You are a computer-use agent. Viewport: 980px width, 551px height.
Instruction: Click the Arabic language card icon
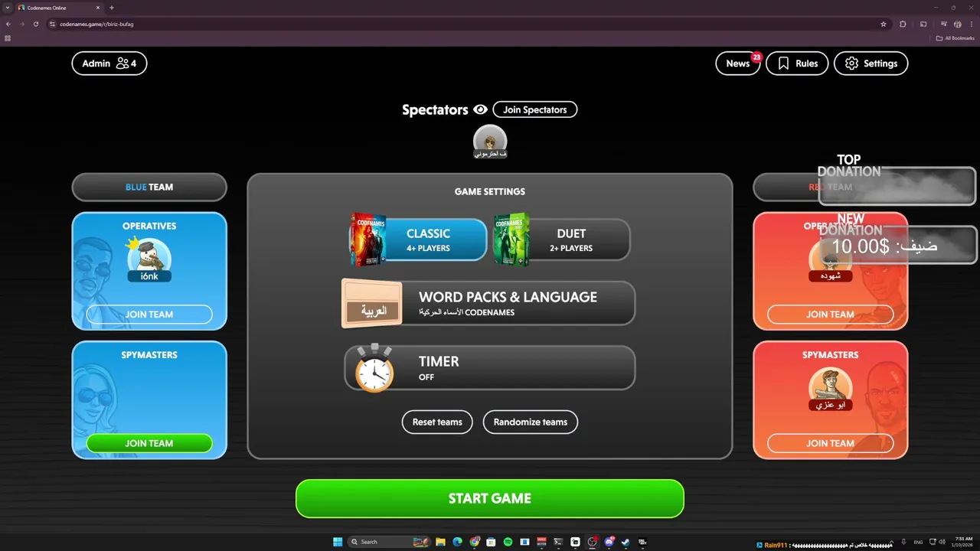coord(372,304)
